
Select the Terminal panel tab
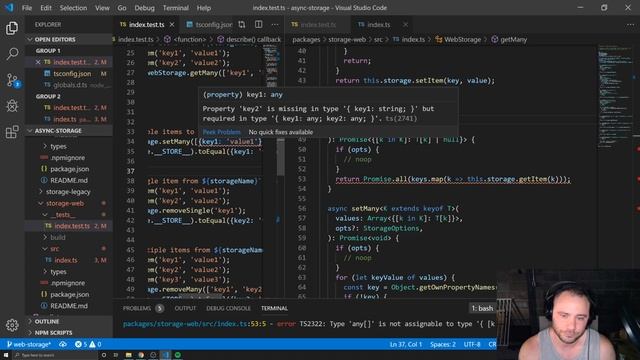(274, 308)
